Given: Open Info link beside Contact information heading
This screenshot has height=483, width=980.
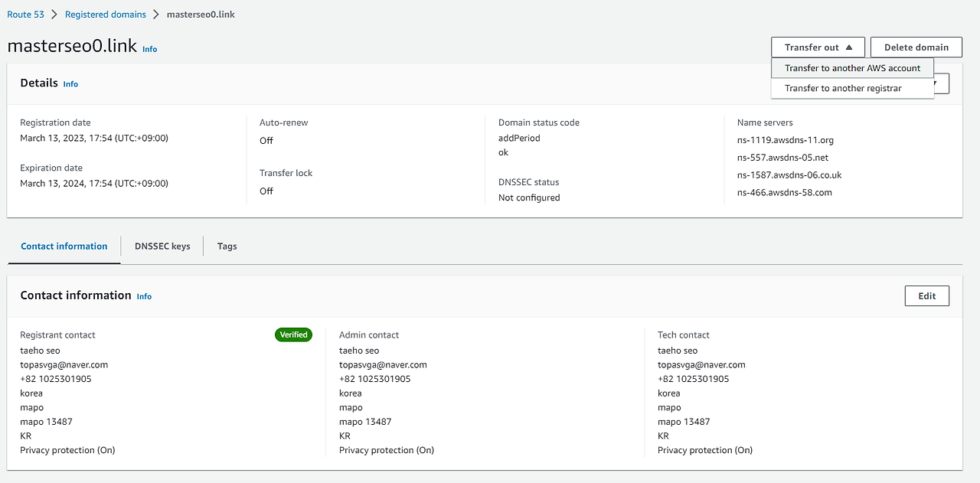Looking at the screenshot, I should [x=144, y=296].
